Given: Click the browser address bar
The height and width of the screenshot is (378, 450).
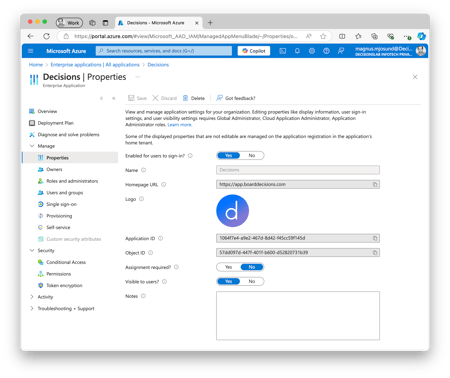Looking at the screenshot, I should [185, 36].
